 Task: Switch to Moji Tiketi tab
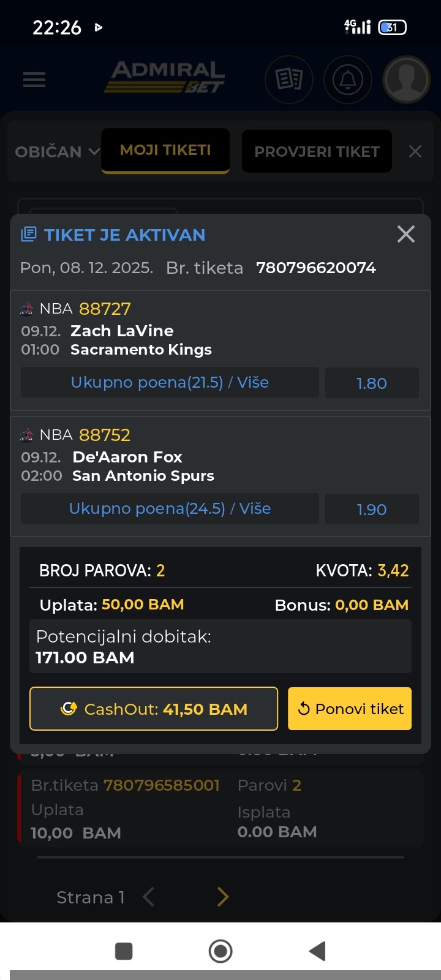coord(165,151)
